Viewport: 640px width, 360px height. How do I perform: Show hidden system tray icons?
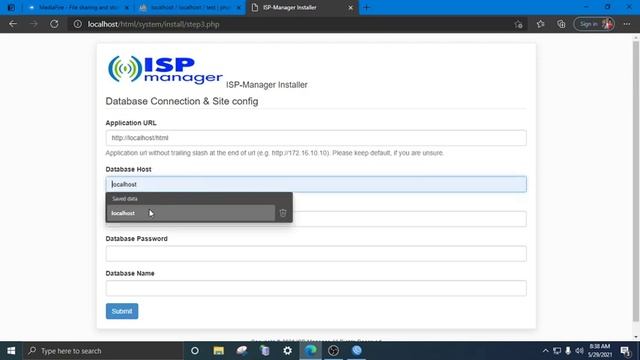[545, 351]
